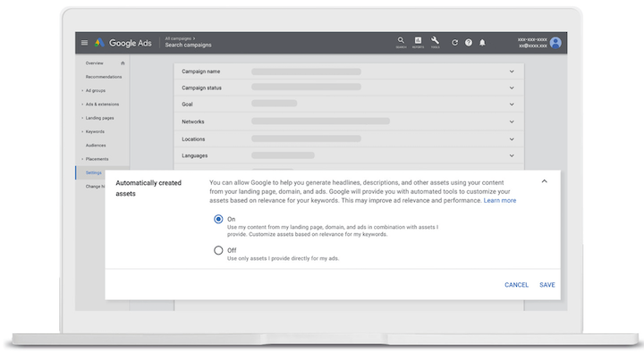644x352 pixels.
Task: Collapse the Automatically created assets panel
Action: 544,181
